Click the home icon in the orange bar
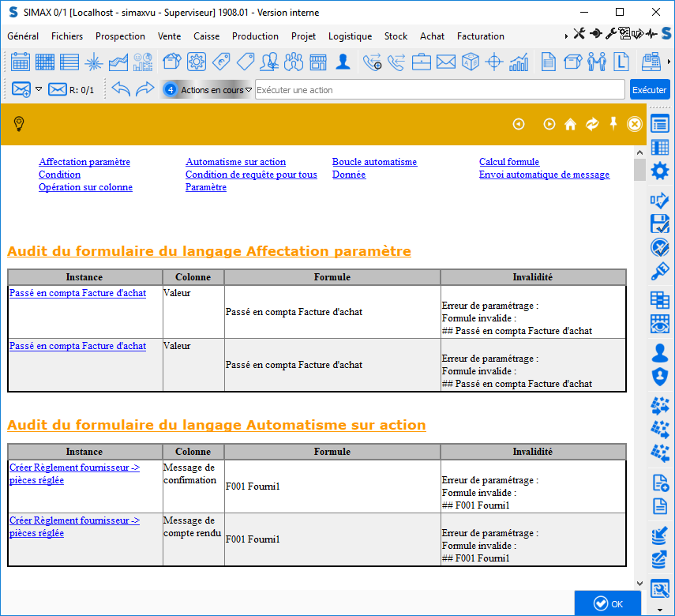 point(570,124)
